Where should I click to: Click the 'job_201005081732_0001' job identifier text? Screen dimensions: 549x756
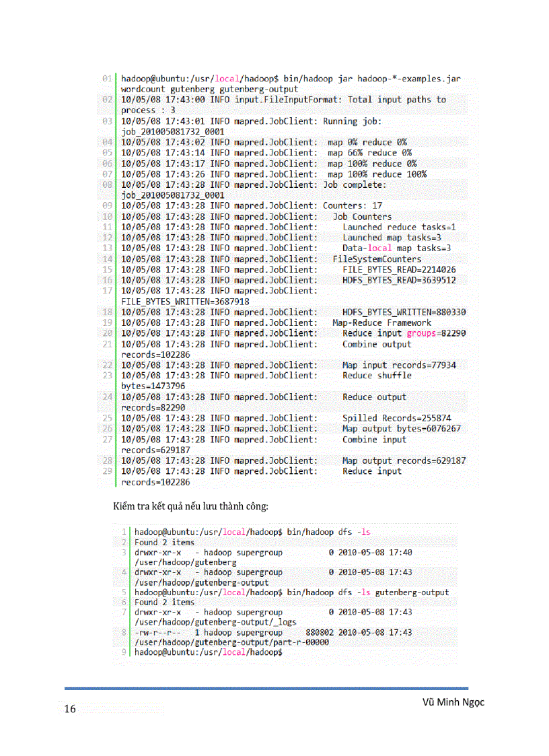pos(171,131)
